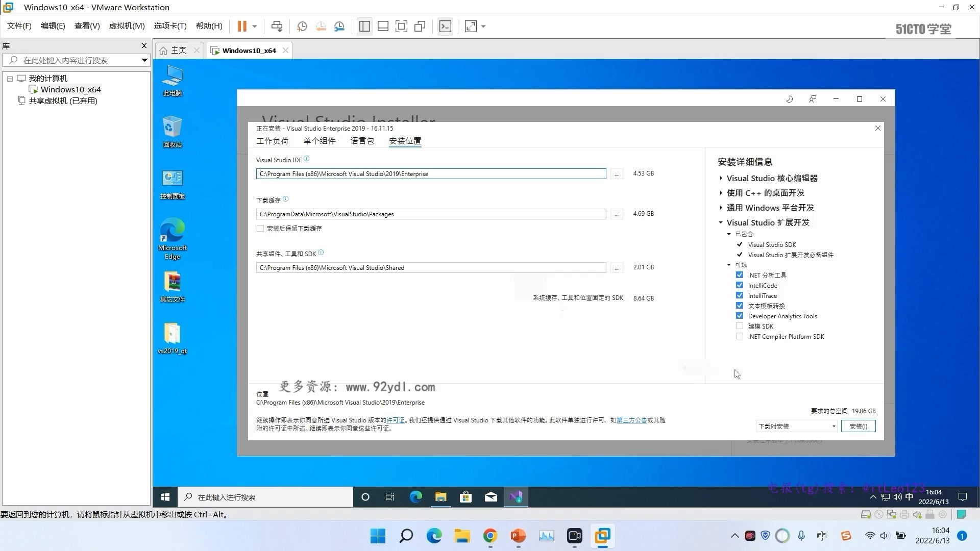Open Chrome from the host taskbar
This screenshot has height=551, width=980.
coord(490,536)
